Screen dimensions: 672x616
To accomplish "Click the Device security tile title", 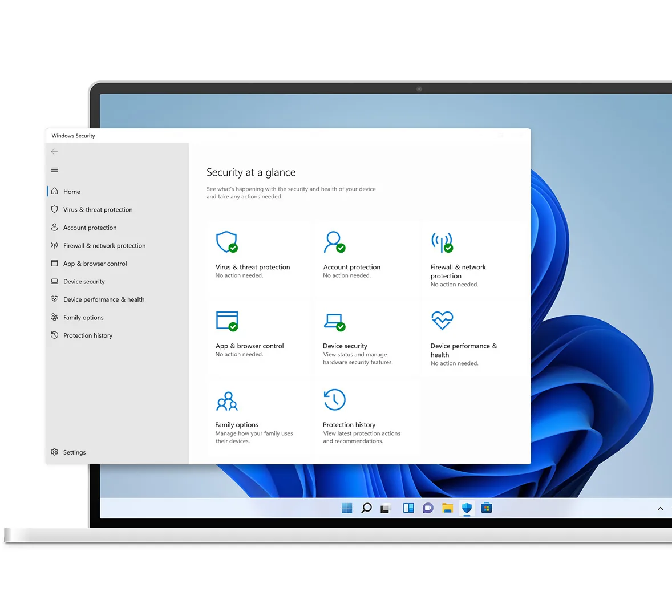I will pos(345,346).
